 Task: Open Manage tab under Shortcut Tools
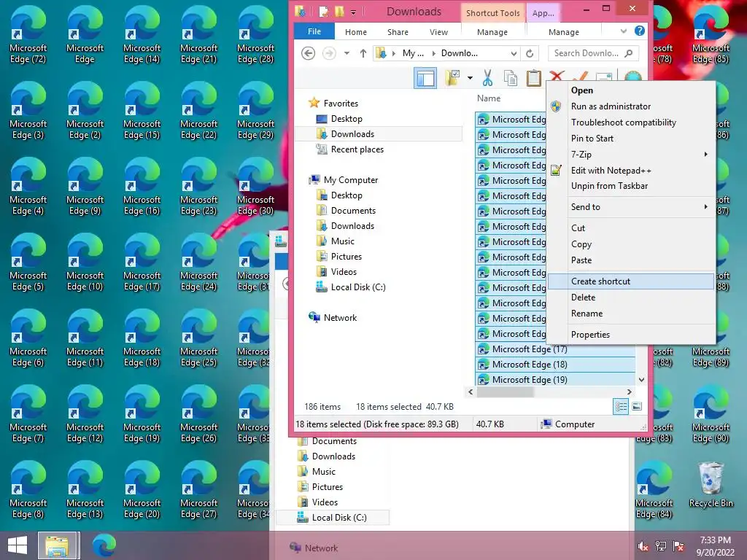click(x=492, y=32)
